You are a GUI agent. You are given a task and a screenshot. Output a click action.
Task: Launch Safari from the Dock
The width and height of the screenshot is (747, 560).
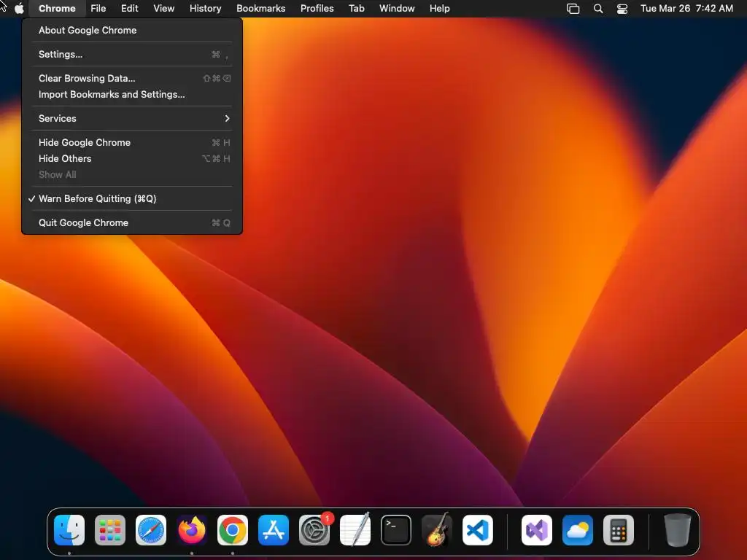[151, 530]
